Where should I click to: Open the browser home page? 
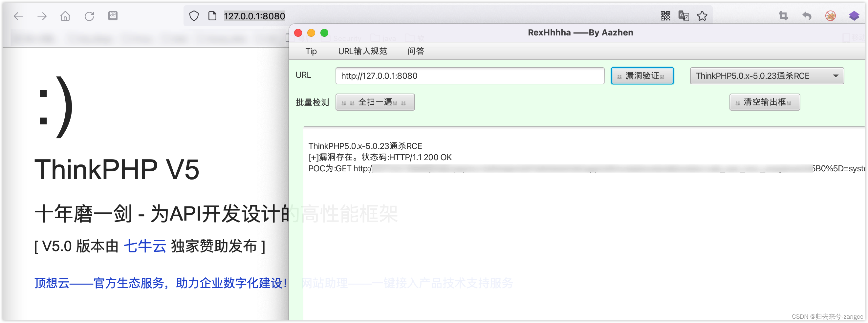65,16
